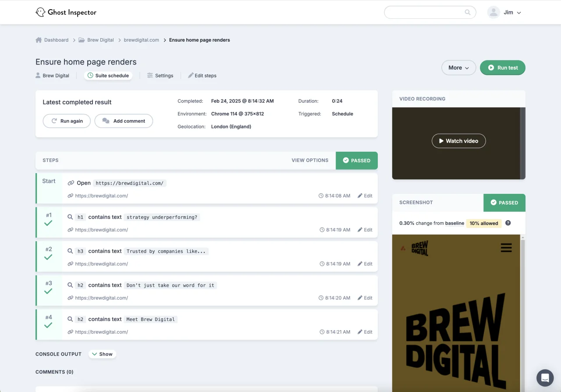Viewport: 561px width, 392px height.
Task: Click the Suite schedule clock icon
Action: click(x=90, y=75)
